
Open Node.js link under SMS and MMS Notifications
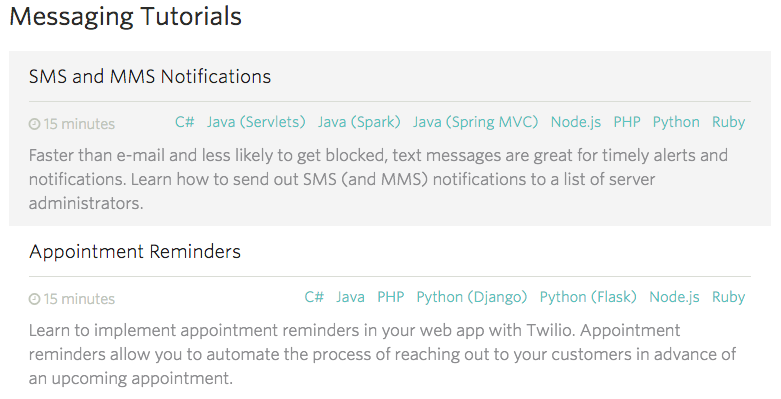pyautogui.click(x=576, y=122)
